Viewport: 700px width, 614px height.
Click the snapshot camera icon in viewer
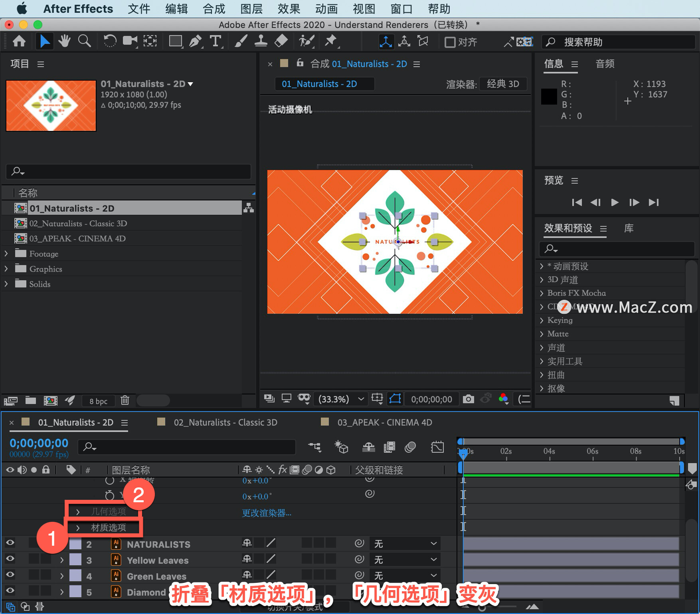coord(468,399)
